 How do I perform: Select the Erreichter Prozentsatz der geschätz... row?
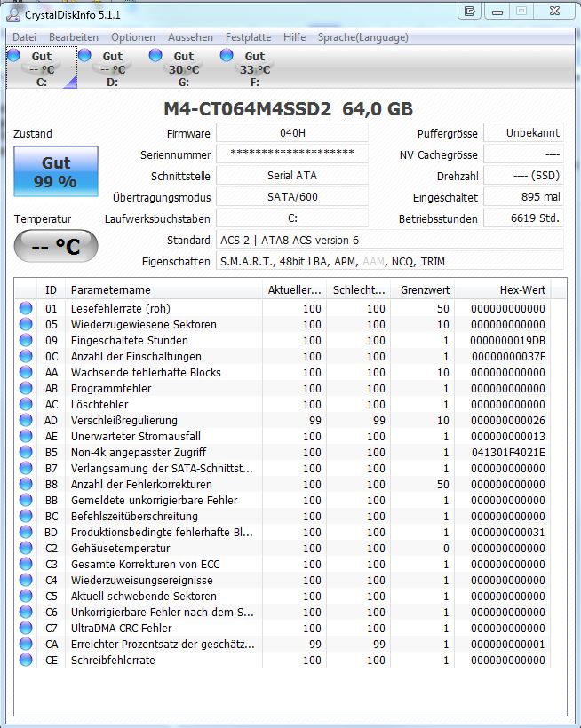(283, 644)
